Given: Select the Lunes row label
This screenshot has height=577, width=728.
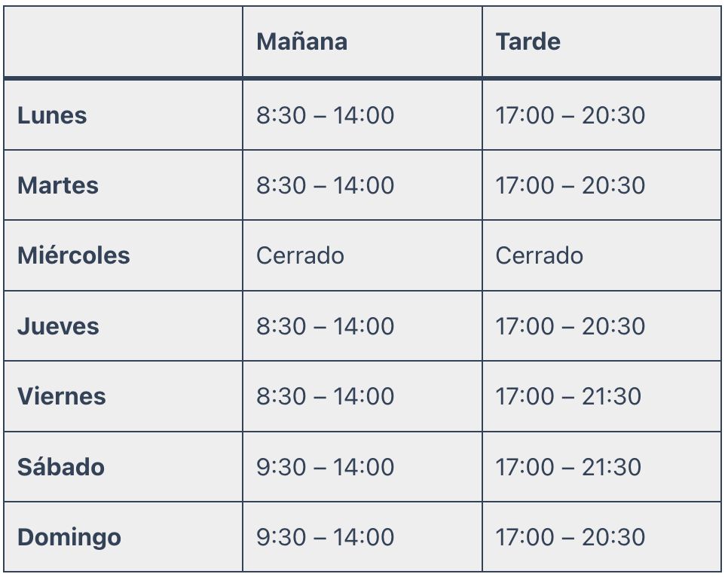Looking at the screenshot, I should coord(52,115).
